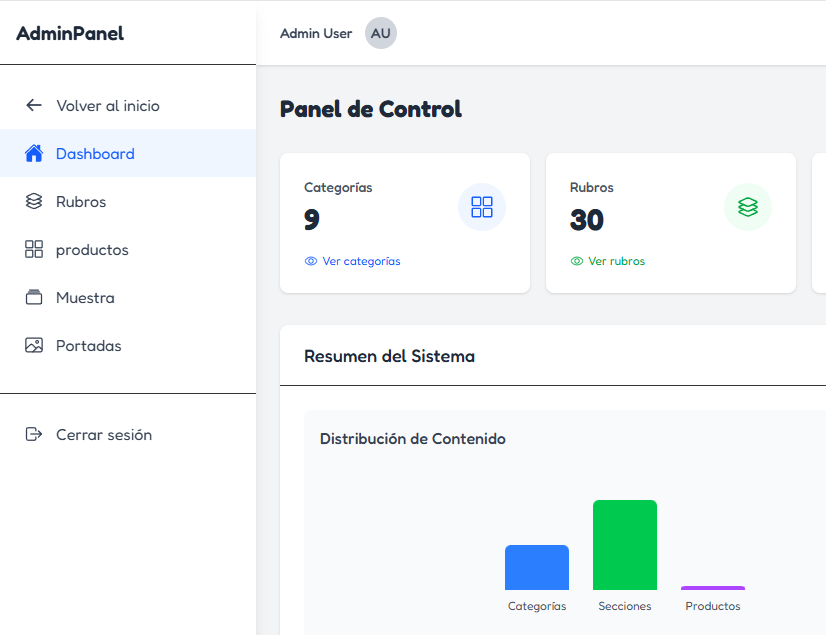
Task: Click the grid icon next to productos
Action: (34, 249)
